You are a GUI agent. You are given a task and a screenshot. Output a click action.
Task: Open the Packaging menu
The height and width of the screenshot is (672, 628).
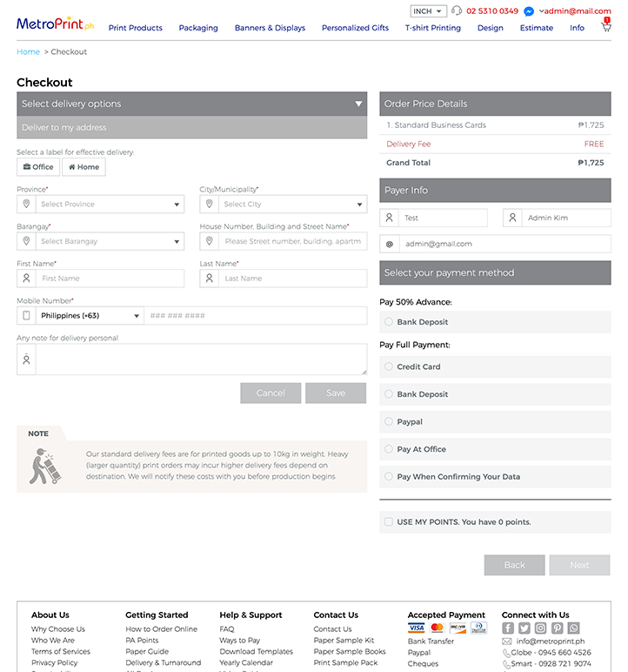point(198,28)
